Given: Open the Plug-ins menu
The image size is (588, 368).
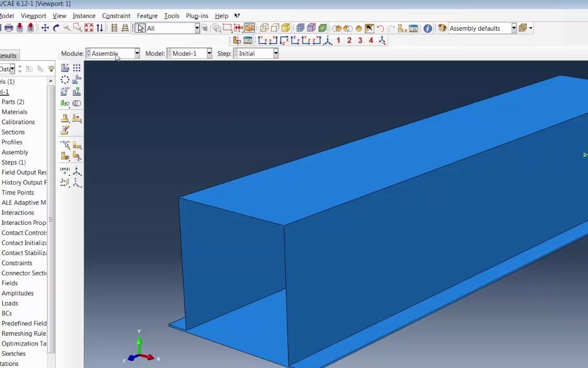Looking at the screenshot, I should tap(197, 15).
